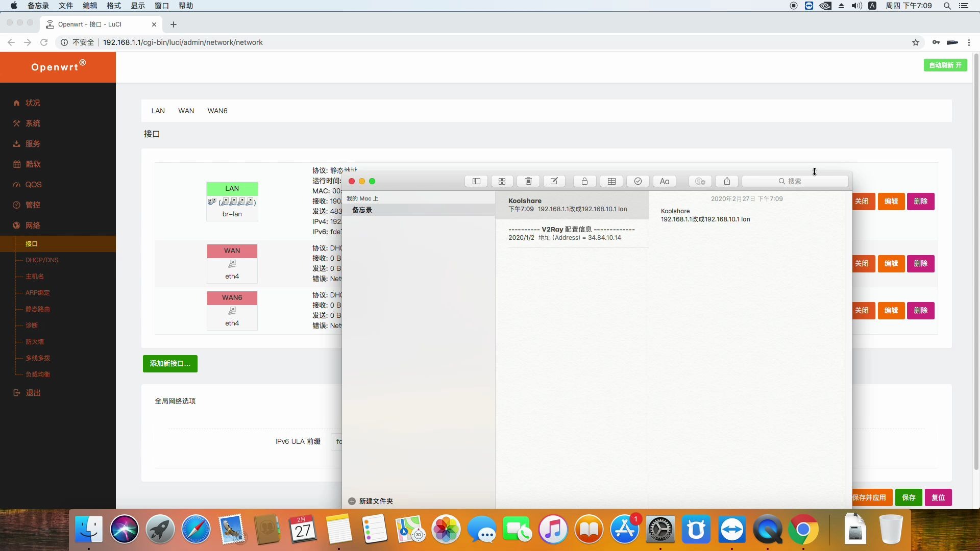
Task: Toggle the 自动刷新 开 auto-refresh button
Action: tap(945, 65)
